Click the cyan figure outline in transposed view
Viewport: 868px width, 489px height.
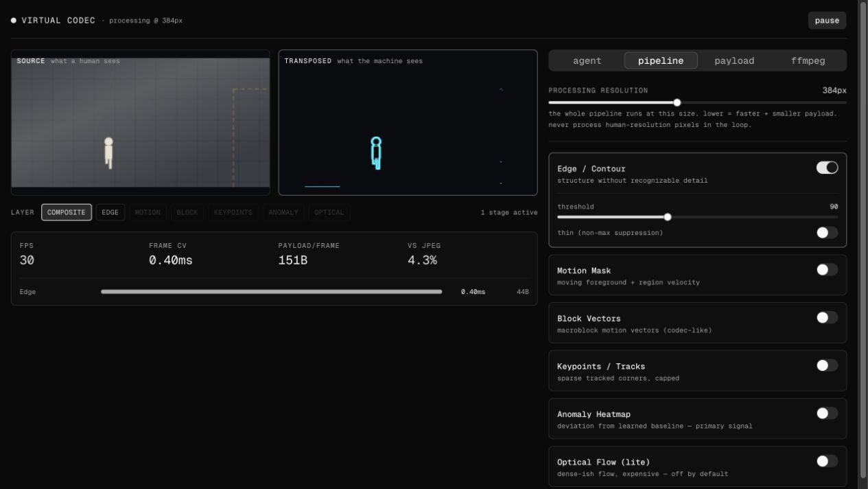[x=376, y=152]
